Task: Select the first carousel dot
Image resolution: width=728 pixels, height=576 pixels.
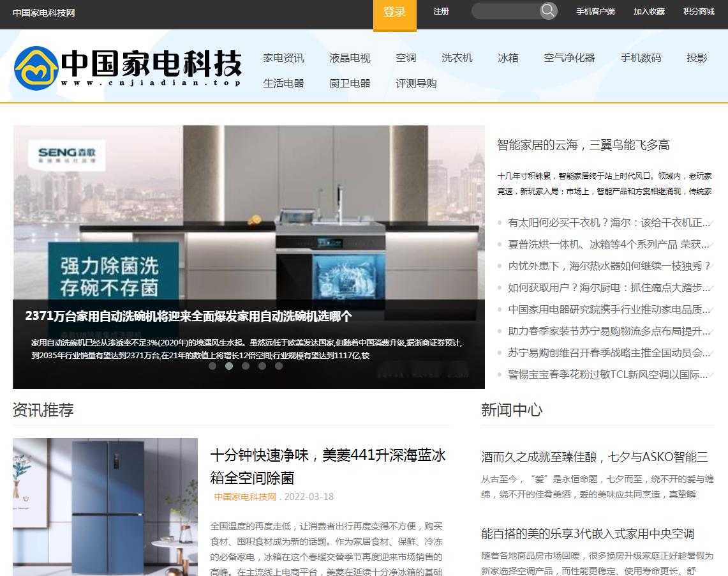Action: point(212,365)
